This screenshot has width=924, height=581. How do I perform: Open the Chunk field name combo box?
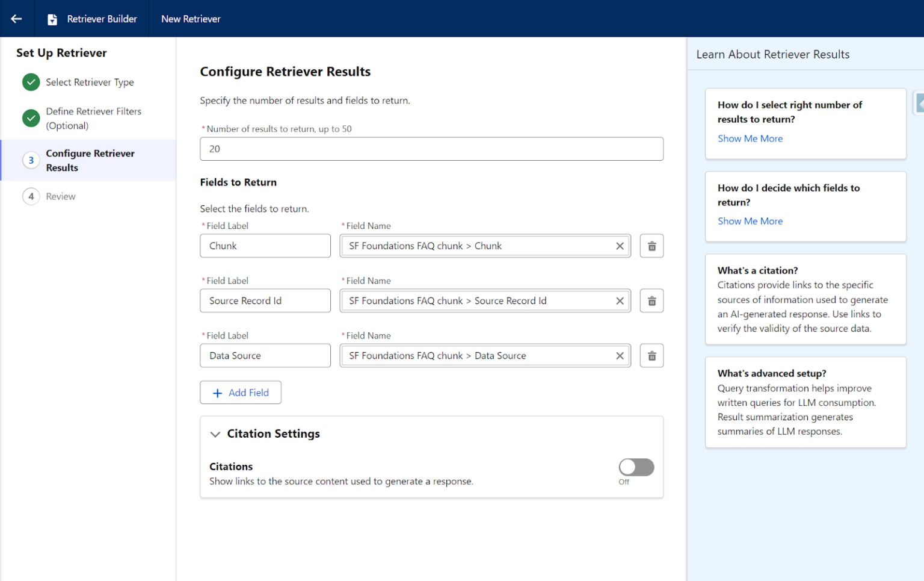point(485,246)
